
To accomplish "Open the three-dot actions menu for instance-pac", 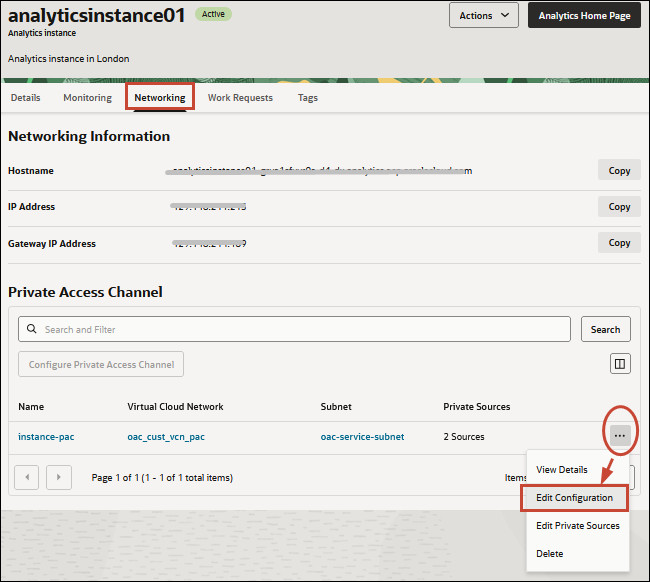I will tap(620, 436).
